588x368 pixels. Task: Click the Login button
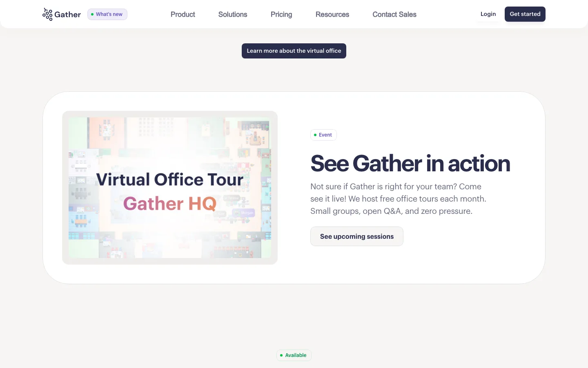click(488, 14)
